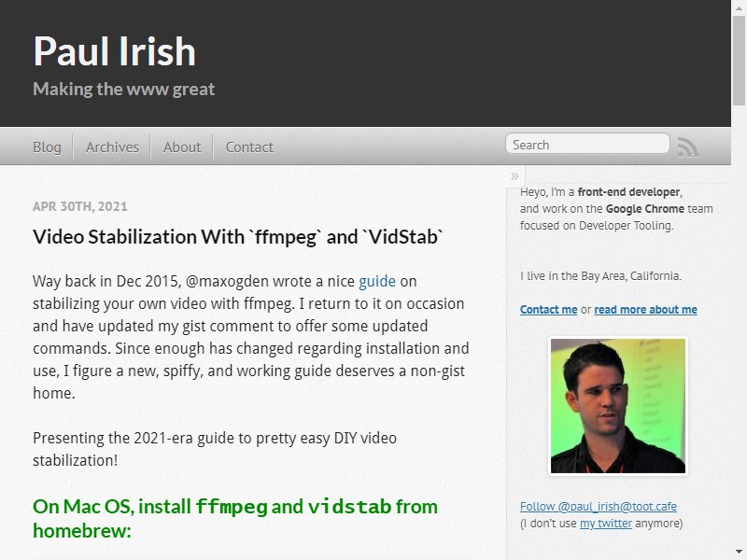Collapse sidebar with the » toggle
This screenshot has width=747, height=560.
click(514, 176)
